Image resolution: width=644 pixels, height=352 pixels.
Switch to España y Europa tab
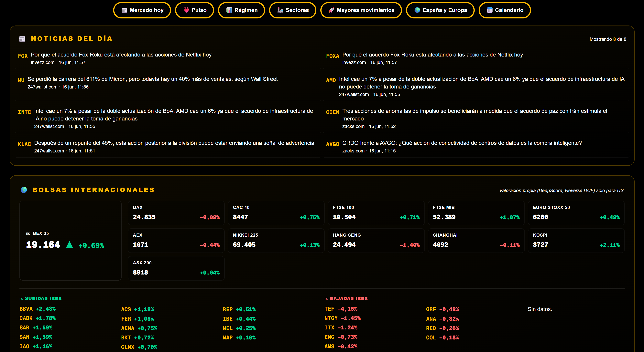(440, 10)
